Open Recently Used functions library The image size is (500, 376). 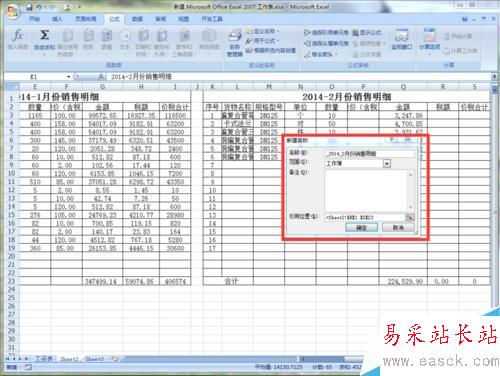pos(68,42)
